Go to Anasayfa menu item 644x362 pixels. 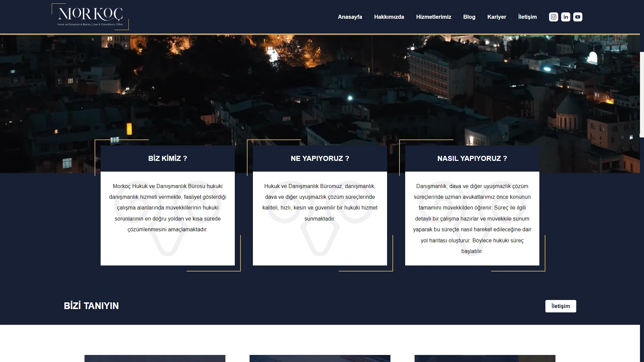coord(350,17)
